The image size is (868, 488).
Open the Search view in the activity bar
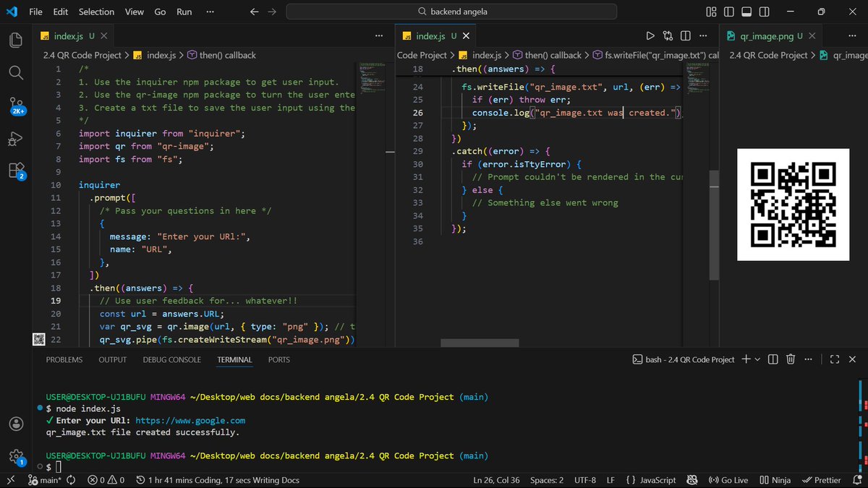(x=15, y=72)
